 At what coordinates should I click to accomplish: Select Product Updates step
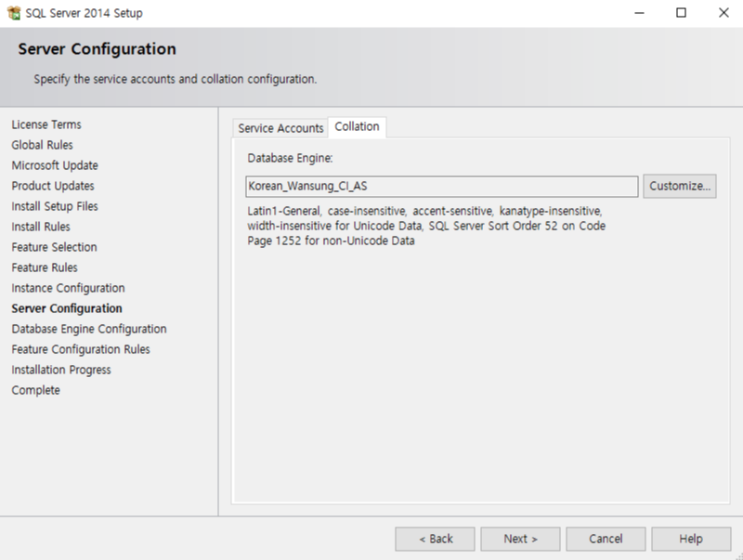tap(53, 186)
